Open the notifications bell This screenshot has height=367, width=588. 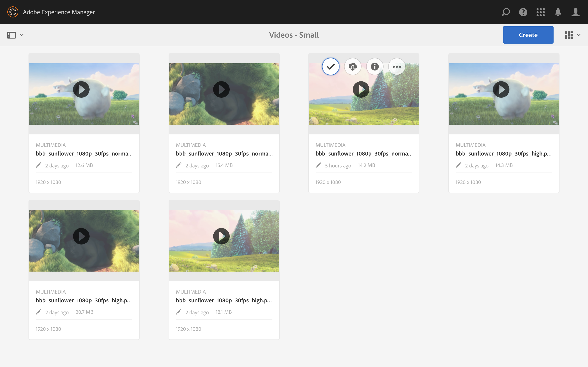pyautogui.click(x=558, y=12)
